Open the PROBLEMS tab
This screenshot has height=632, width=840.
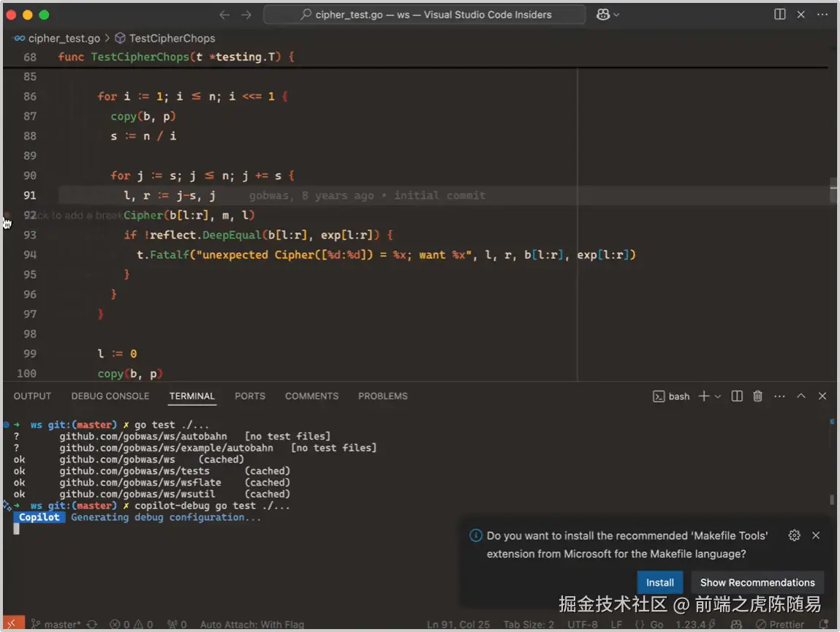pos(383,396)
